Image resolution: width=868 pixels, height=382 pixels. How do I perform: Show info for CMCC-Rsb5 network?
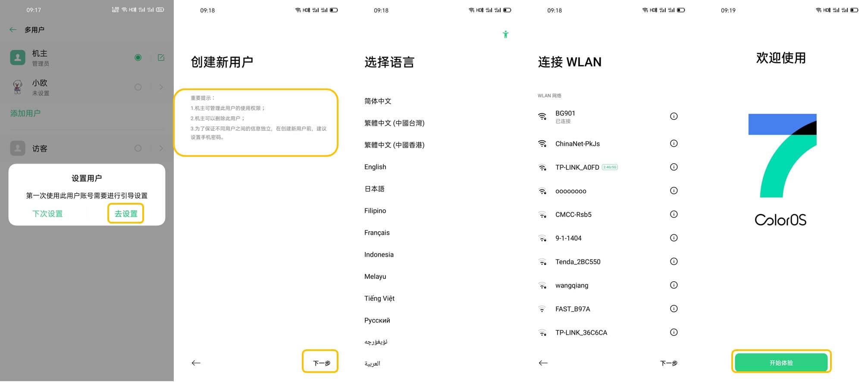click(x=674, y=214)
